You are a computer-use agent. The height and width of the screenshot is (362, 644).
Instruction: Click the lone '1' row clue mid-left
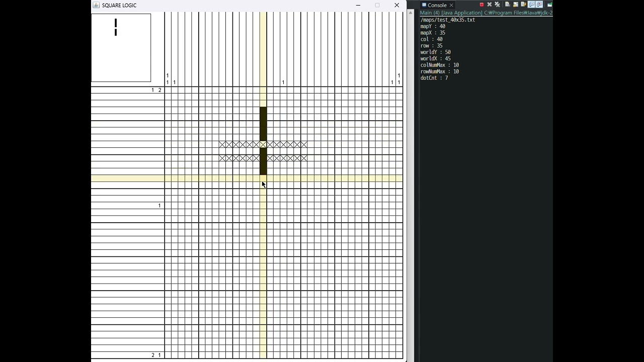(x=159, y=206)
